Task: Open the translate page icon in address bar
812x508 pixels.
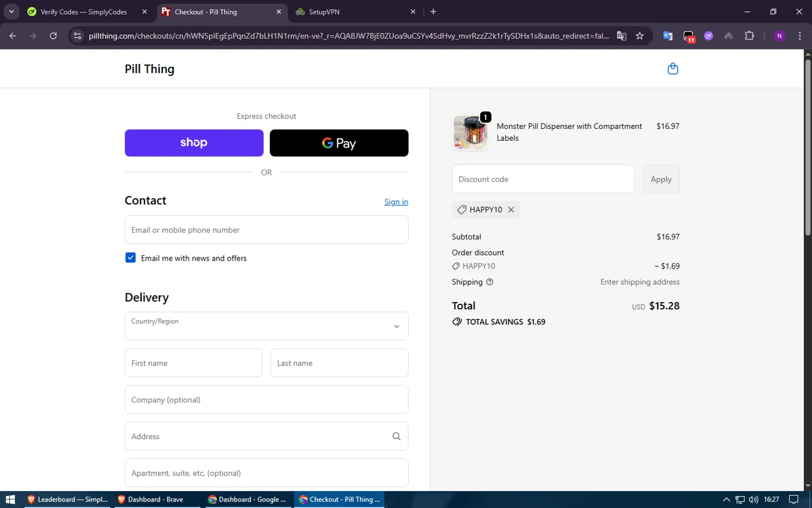Action: click(x=621, y=36)
